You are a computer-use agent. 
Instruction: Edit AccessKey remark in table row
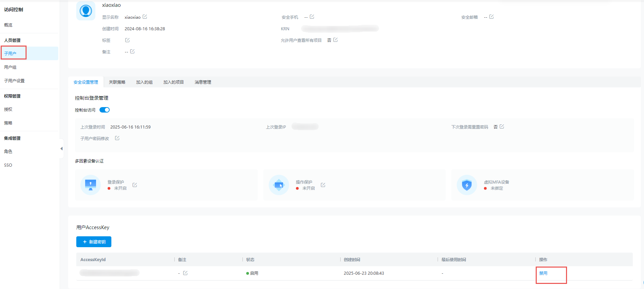(x=185, y=273)
